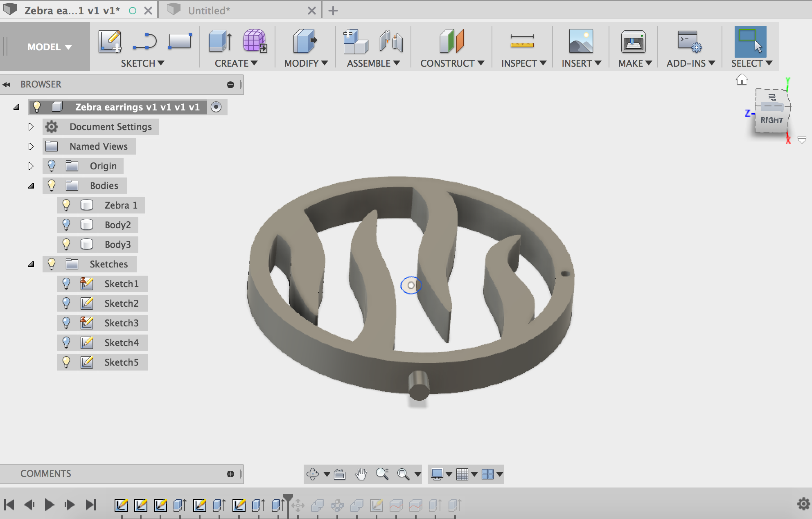This screenshot has width=812, height=519.
Task: Select the Pan hand tool
Action: (x=361, y=474)
